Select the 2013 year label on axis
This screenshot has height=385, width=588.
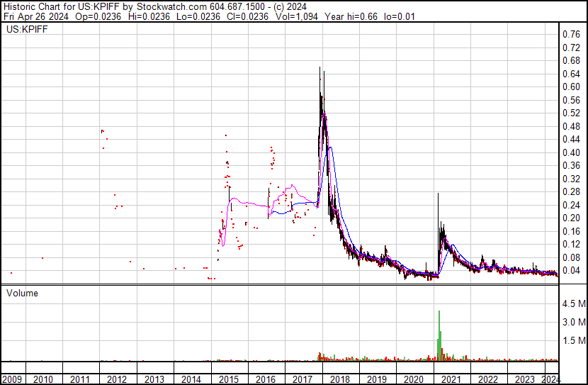pos(154,379)
